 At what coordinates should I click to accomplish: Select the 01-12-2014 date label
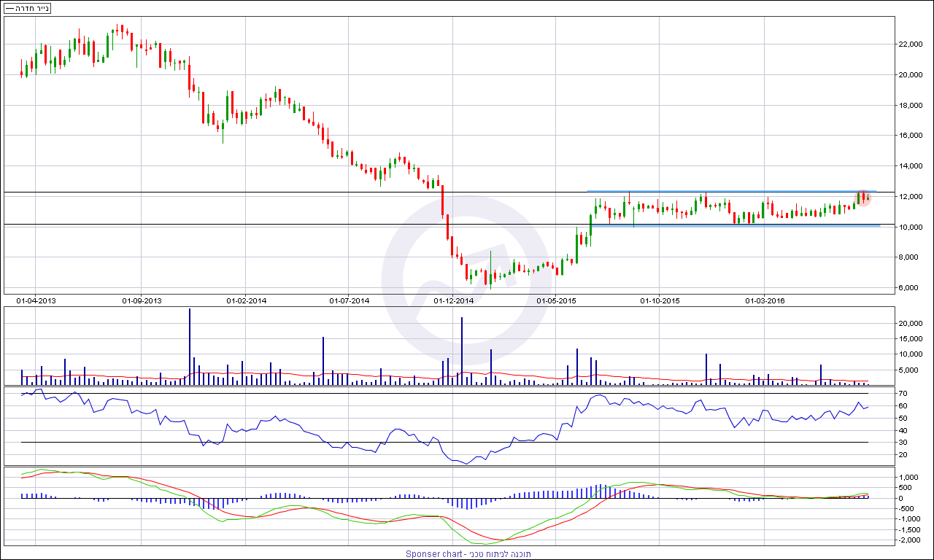[453, 300]
